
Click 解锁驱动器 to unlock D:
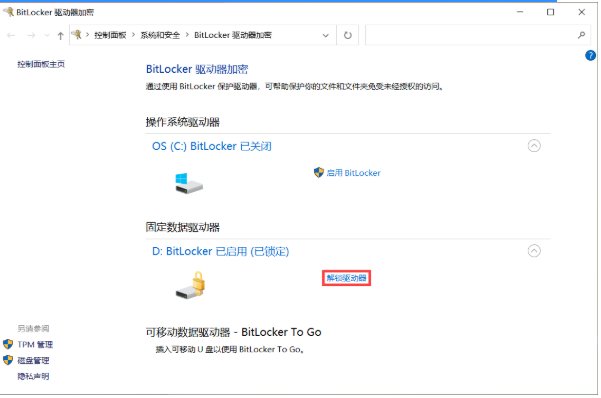coord(346,278)
